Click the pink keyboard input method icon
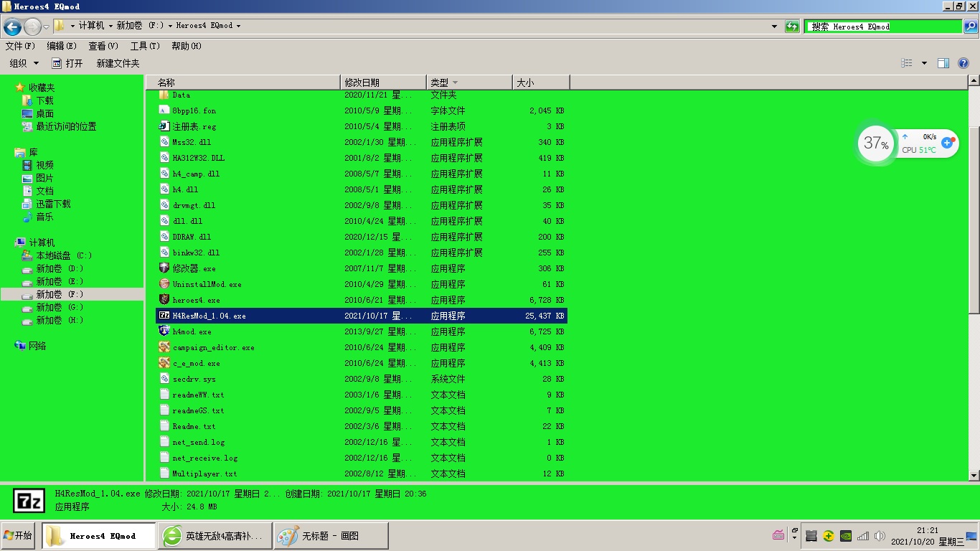Screen dimensions: 980x551 click(778, 535)
